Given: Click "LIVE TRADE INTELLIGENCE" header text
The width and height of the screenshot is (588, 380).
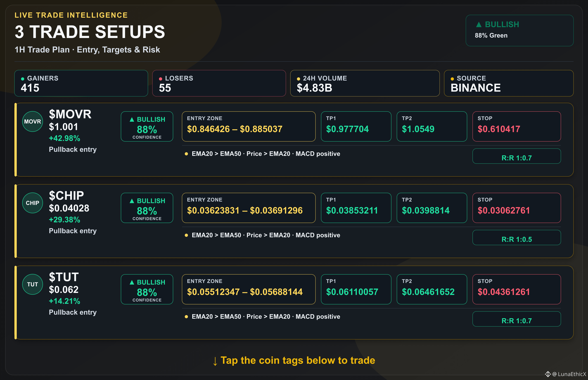Looking at the screenshot, I should (71, 15).
